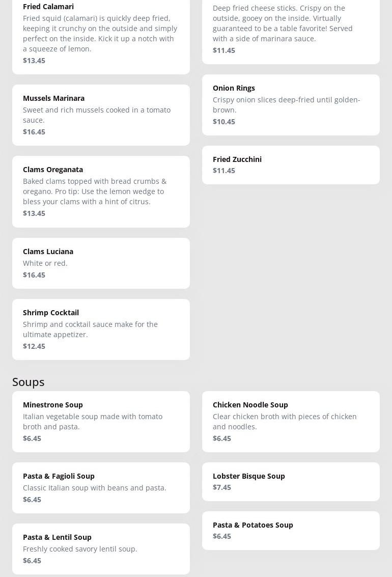Pick the Pasta & Potatoes Soup item

[253, 525]
